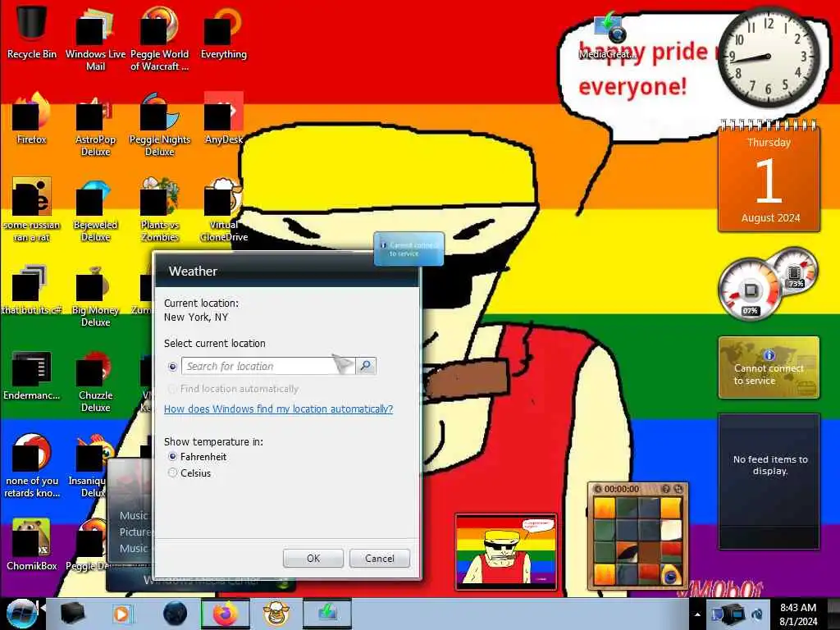Click the magnifier search button in Weather dialog

366,366
